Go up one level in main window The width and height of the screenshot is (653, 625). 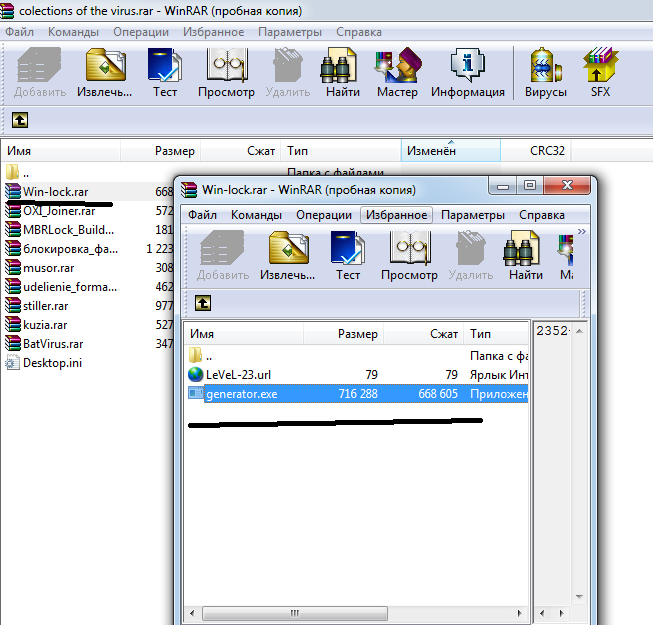click(x=20, y=120)
